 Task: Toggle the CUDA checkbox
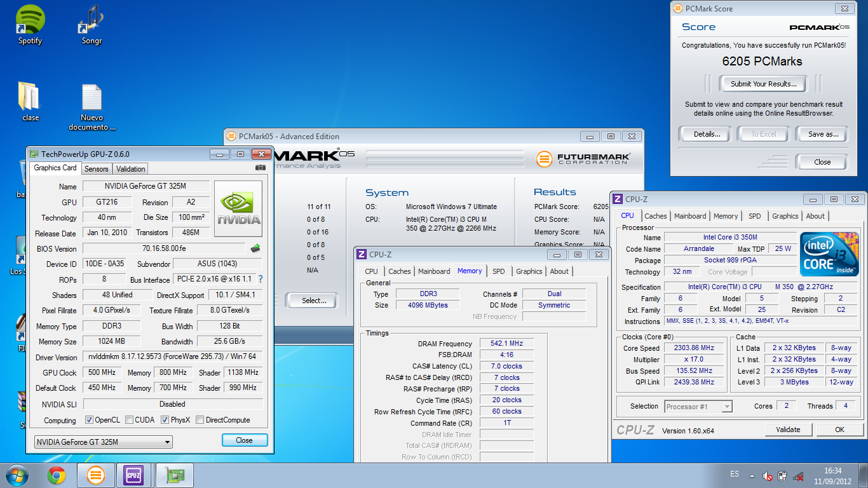pyautogui.click(x=130, y=420)
